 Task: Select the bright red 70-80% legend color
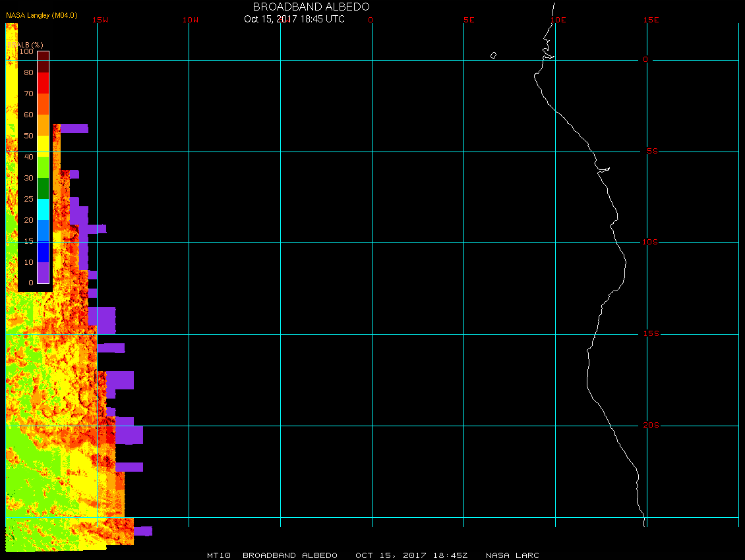point(43,83)
